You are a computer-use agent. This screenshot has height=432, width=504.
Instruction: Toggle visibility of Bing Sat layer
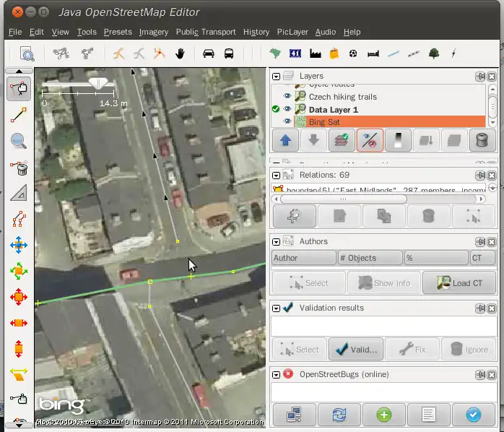click(x=287, y=122)
